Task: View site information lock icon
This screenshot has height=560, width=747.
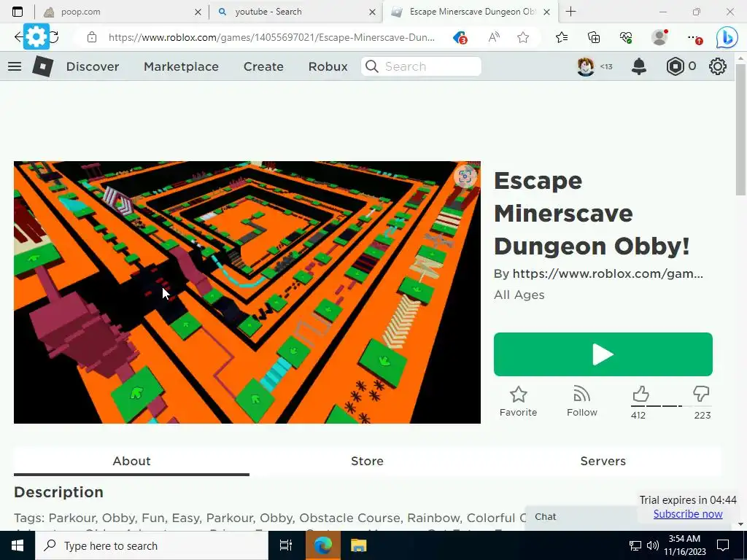Action: pos(92,37)
